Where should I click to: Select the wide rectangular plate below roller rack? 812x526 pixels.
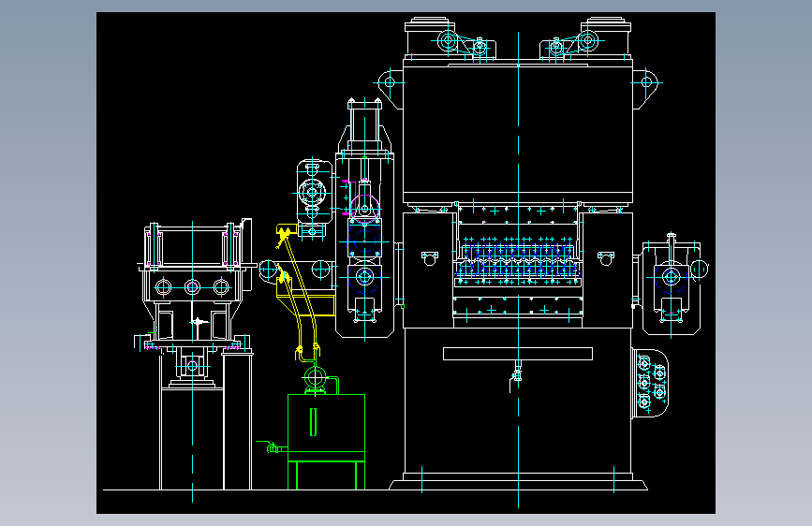coord(518,354)
